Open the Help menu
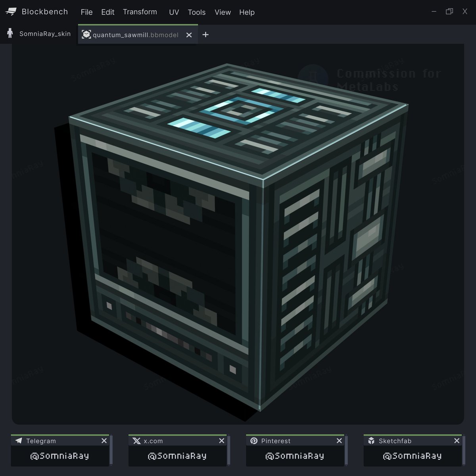This screenshot has height=476, width=476. click(247, 12)
